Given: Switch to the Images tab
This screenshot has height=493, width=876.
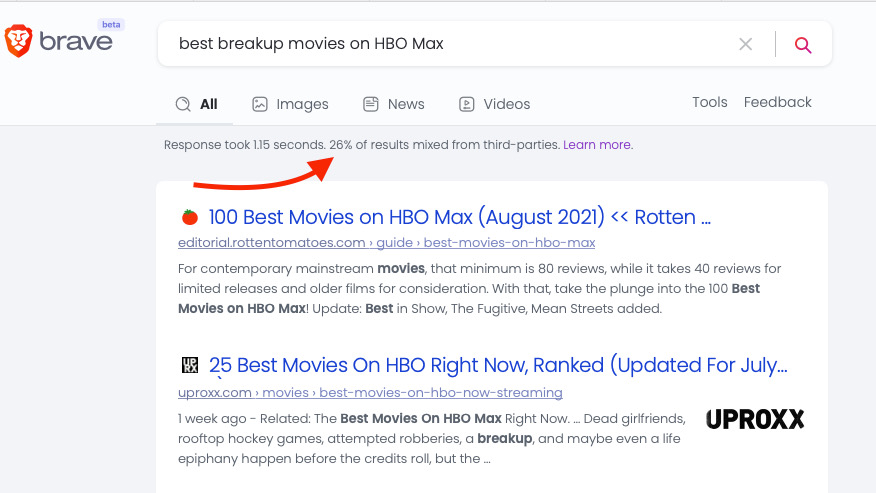Looking at the screenshot, I should 291,104.
